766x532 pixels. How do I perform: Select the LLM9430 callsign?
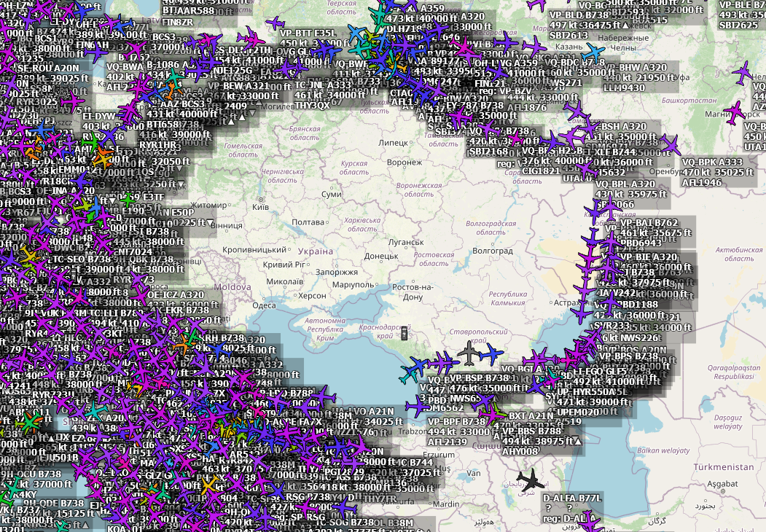(x=625, y=88)
